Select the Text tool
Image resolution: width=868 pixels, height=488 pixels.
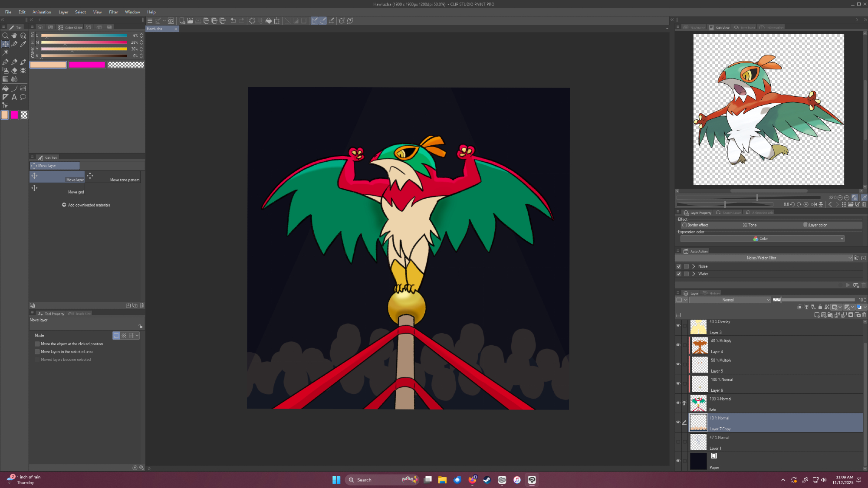click(14, 97)
